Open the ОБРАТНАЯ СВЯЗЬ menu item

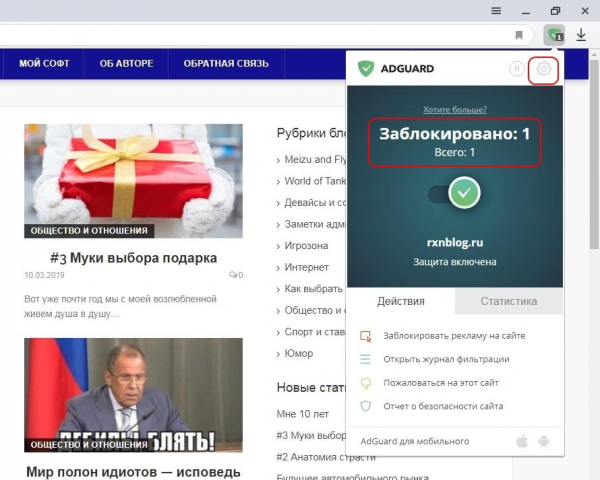pos(226,64)
